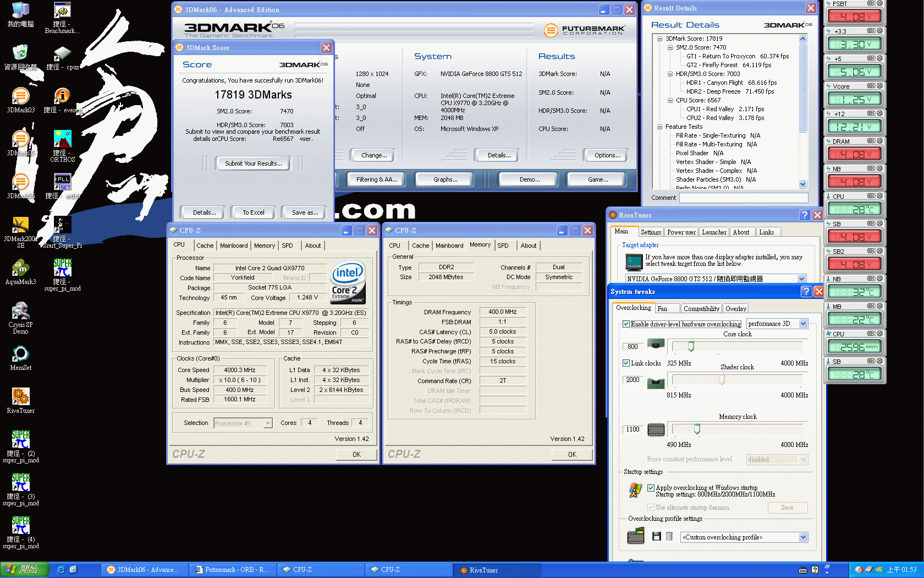Click the Comment input field in Result Details
This screenshot has width=924, height=578.
coord(744,198)
